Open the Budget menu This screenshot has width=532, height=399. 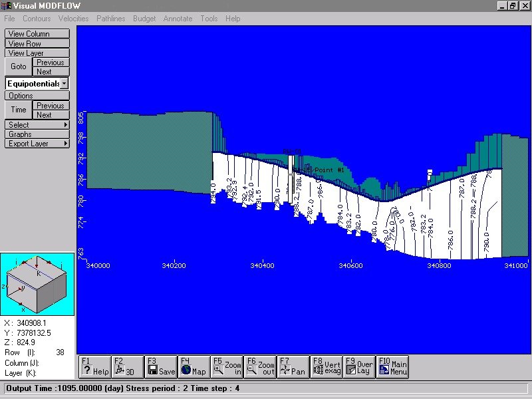[144, 19]
